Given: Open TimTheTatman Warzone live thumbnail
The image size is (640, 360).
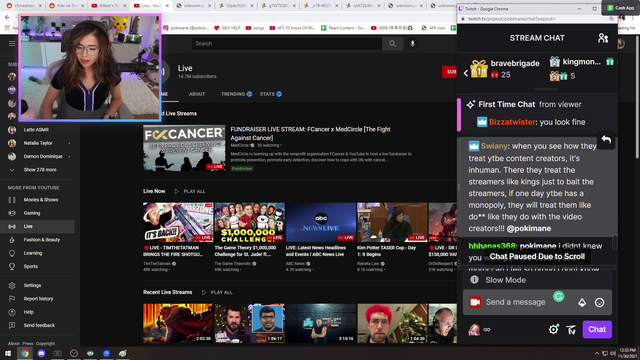Looking at the screenshot, I should click(178, 222).
